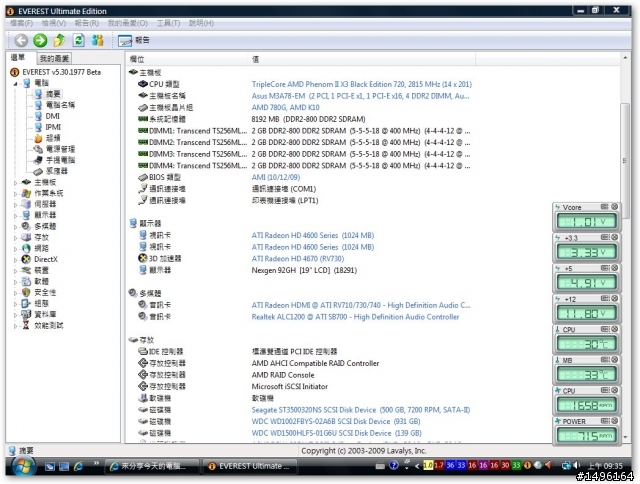Expand the DirectX tree node
The image size is (640, 484).
coord(16,260)
